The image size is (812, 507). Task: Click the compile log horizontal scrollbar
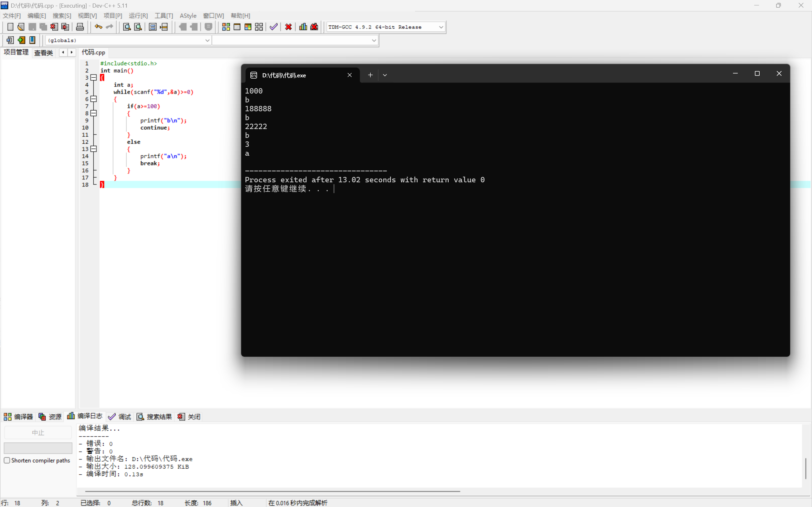click(x=272, y=491)
